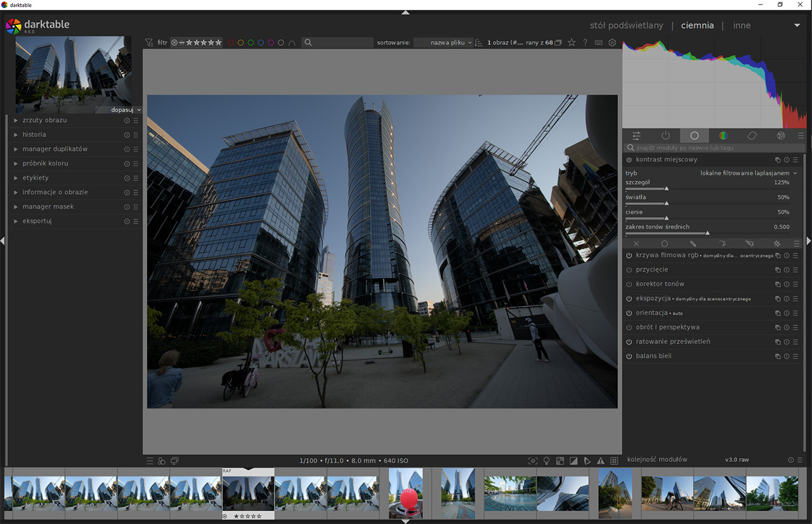Expand the historia panel
The width and height of the screenshot is (812, 524).
(x=34, y=134)
